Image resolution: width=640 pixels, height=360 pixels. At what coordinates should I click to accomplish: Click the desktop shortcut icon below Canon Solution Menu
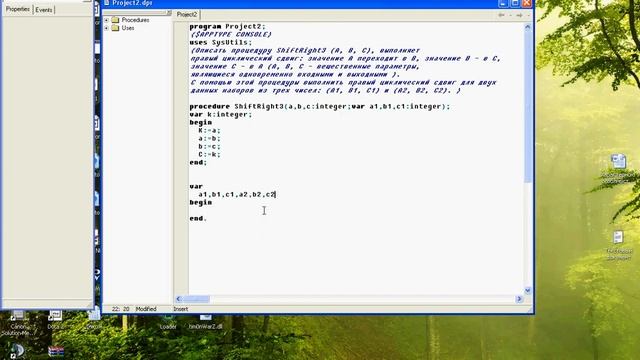tap(18, 351)
